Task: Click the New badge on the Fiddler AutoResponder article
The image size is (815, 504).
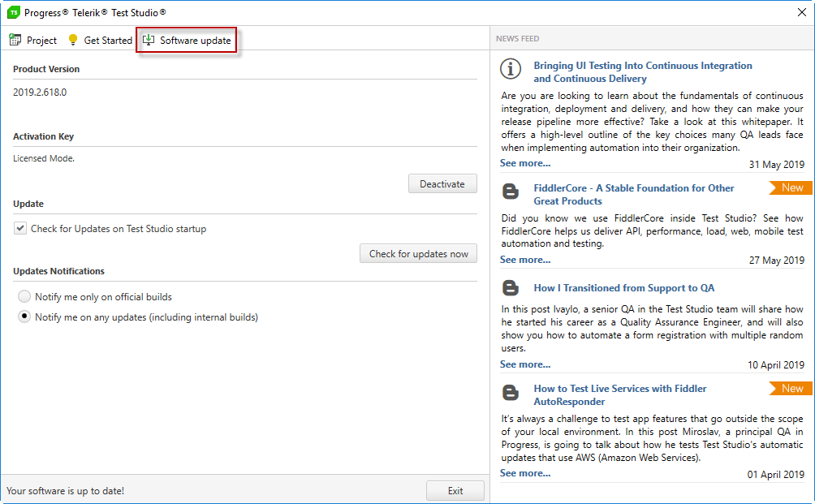Action: 791,388
